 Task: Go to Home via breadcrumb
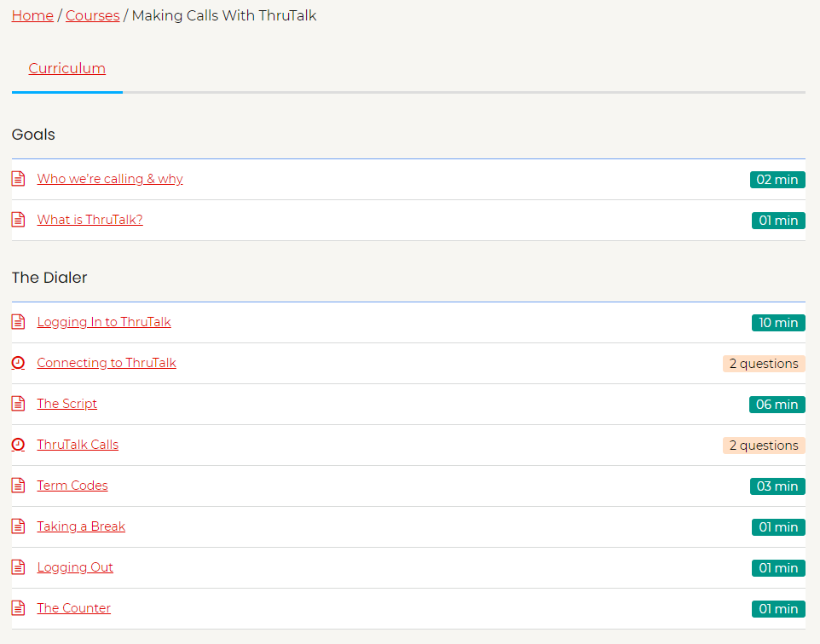32,15
